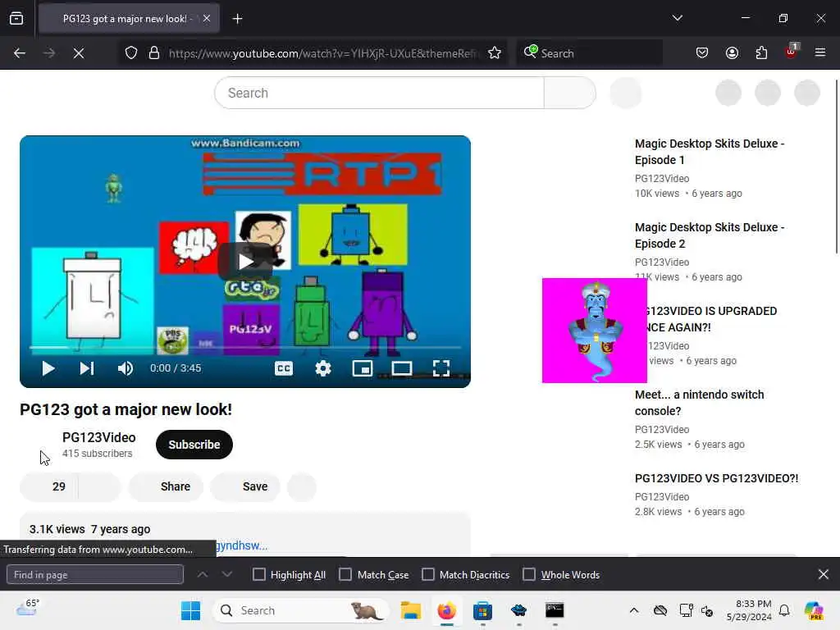Open the PG123Video channel name under the title
This screenshot has height=630, width=840.
tap(98, 438)
